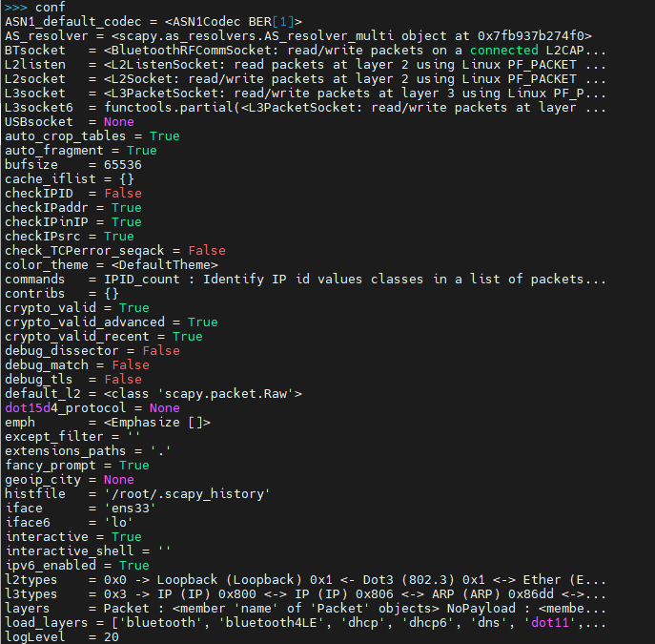Click the contribs = {} line
The height and width of the screenshot is (644, 655).
pyautogui.click(x=62, y=293)
